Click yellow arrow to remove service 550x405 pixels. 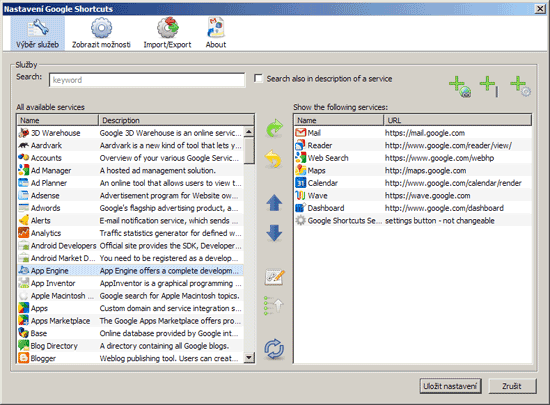point(273,159)
